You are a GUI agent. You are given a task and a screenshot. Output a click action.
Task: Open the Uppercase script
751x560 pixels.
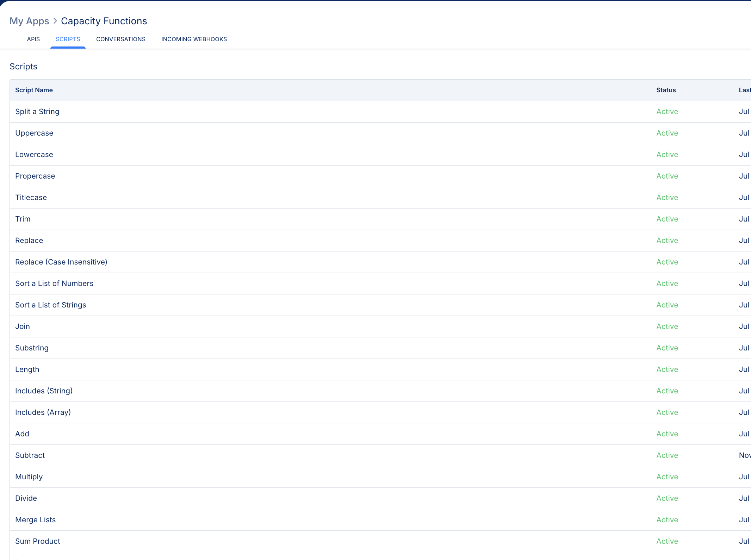click(34, 133)
